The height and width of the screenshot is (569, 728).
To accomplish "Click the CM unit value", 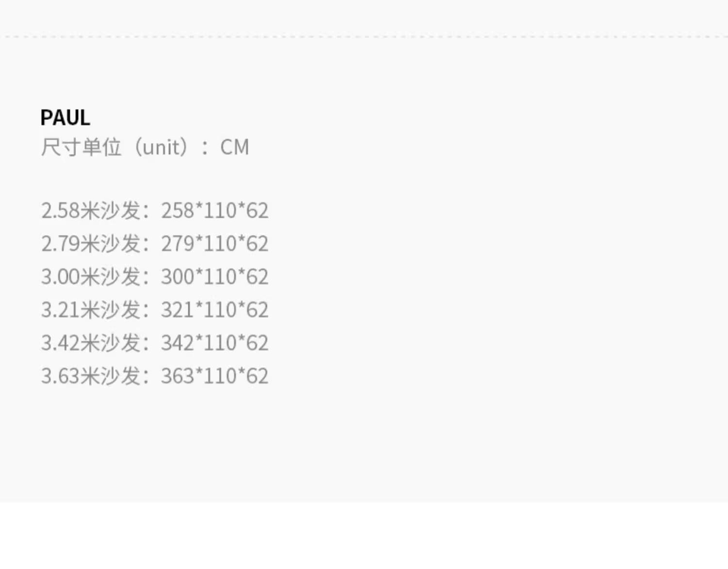I will [x=235, y=147].
